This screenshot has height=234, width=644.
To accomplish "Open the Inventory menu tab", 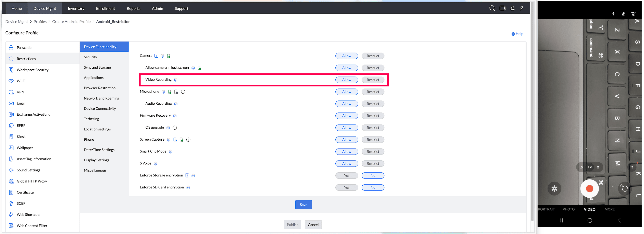I will (76, 9).
